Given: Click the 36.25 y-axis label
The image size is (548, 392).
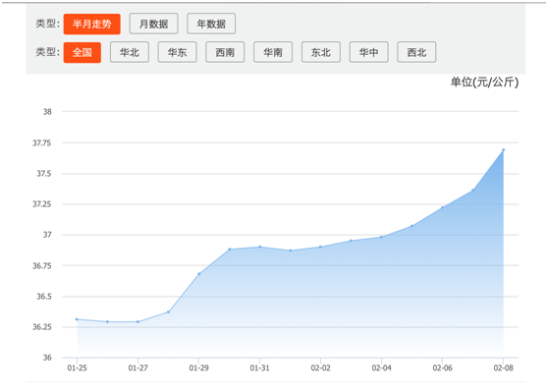Looking at the screenshot, I should click(42, 327).
